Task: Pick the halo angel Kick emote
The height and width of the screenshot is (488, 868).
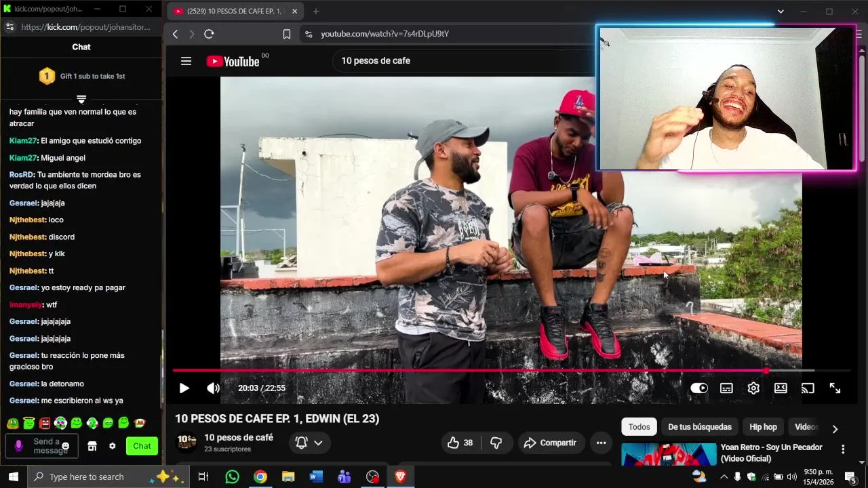Action: 28,424
